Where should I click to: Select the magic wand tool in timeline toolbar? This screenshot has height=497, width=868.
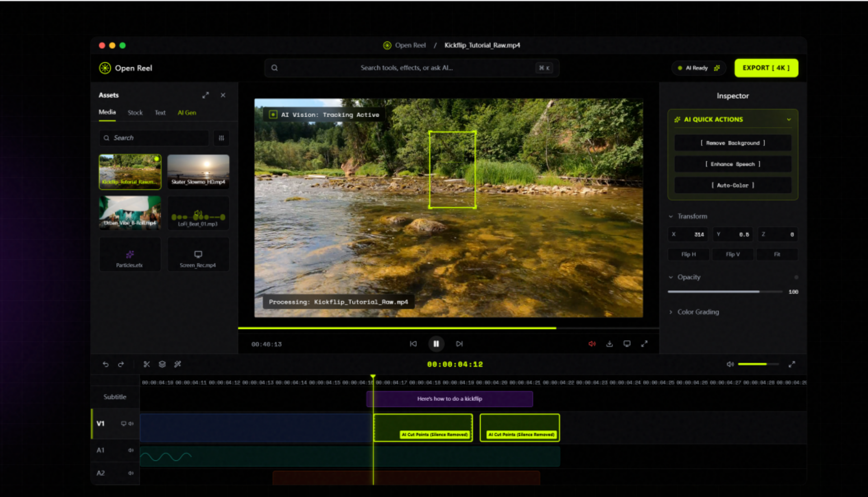[x=177, y=364]
